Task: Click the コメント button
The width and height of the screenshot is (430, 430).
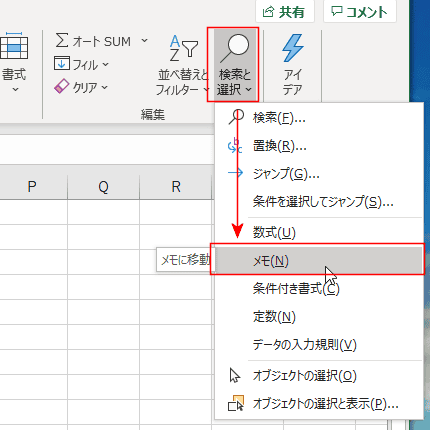Action: (360, 12)
